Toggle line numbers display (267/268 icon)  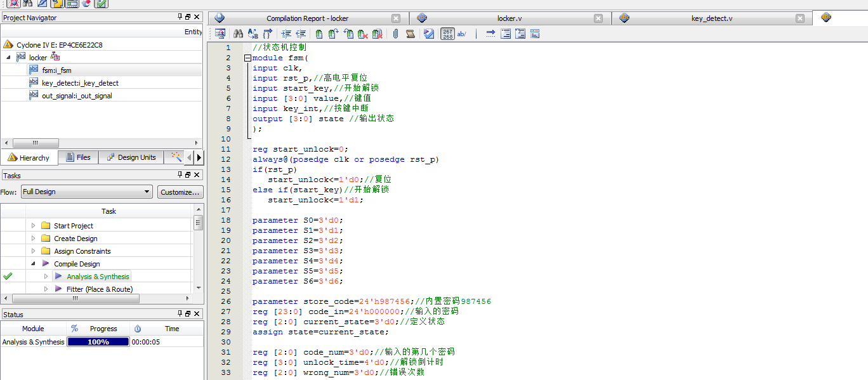(x=447, y=34)
